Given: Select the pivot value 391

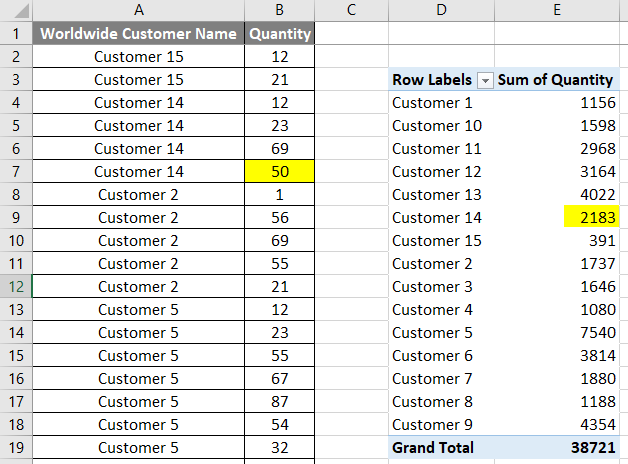Looking at the screenshot, I should (602, 241).
